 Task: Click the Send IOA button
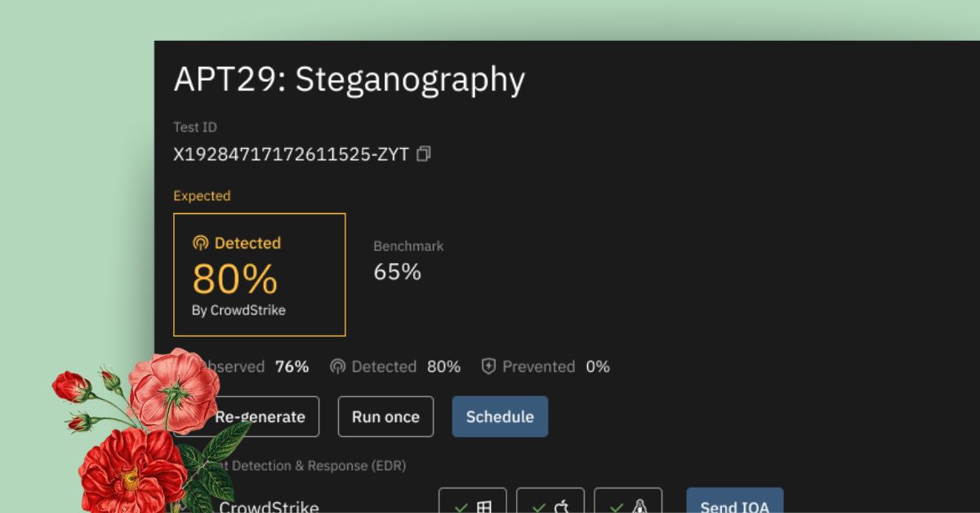click(x=734, y=501)
